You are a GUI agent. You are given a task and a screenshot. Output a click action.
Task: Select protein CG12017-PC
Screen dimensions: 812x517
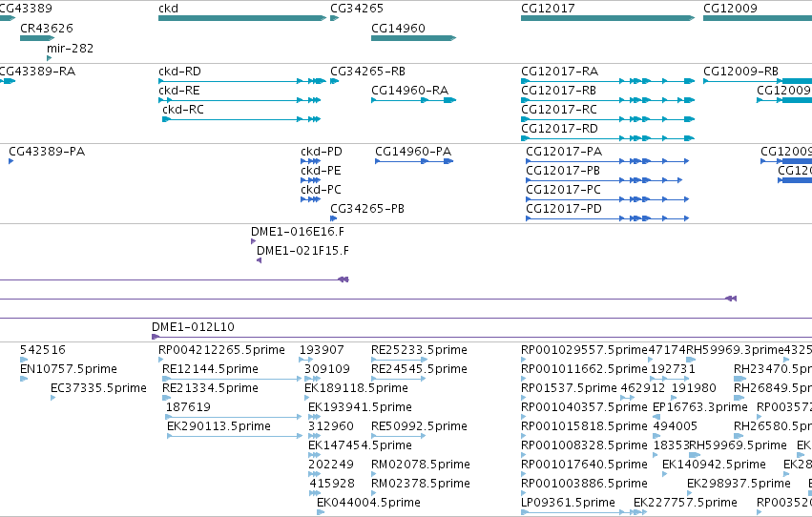608,199
